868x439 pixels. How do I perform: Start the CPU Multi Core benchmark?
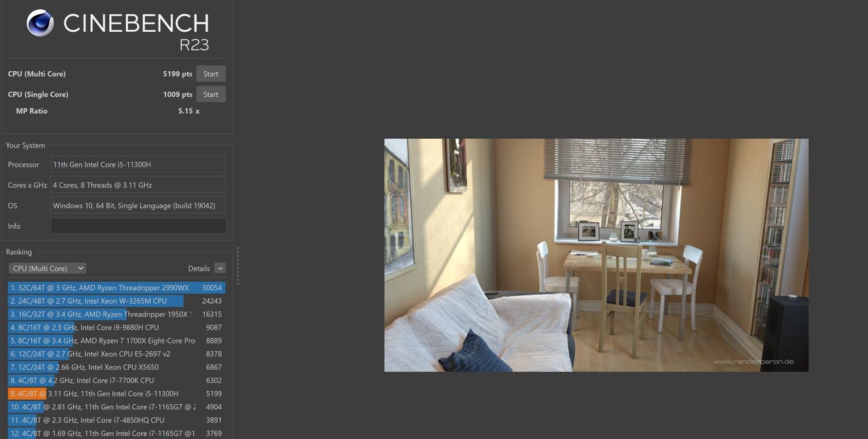tap(211, 74)
